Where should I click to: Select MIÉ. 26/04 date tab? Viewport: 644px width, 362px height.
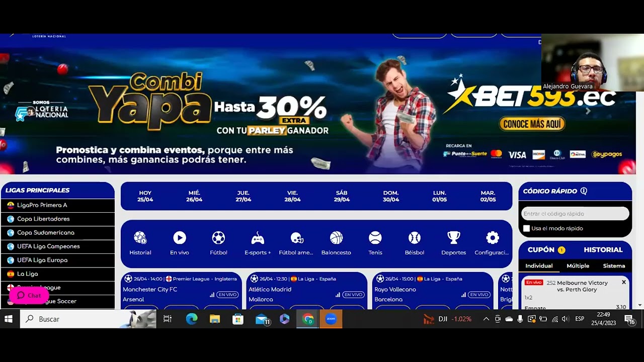coord(194,196)
